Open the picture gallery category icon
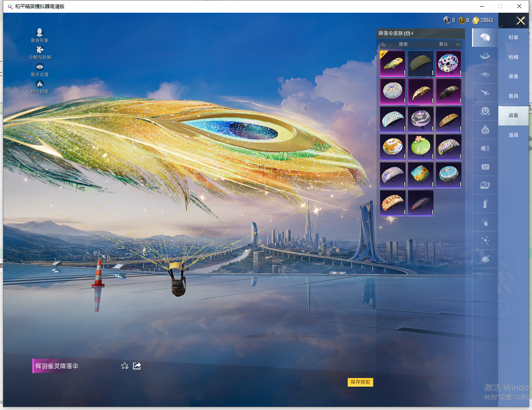532x410 pixels. [485, 185]
